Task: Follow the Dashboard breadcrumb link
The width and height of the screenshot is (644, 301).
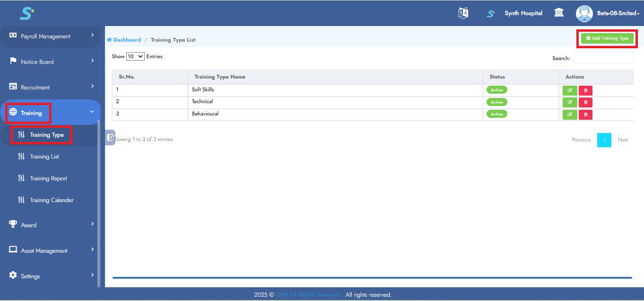Action: [127, 40]
